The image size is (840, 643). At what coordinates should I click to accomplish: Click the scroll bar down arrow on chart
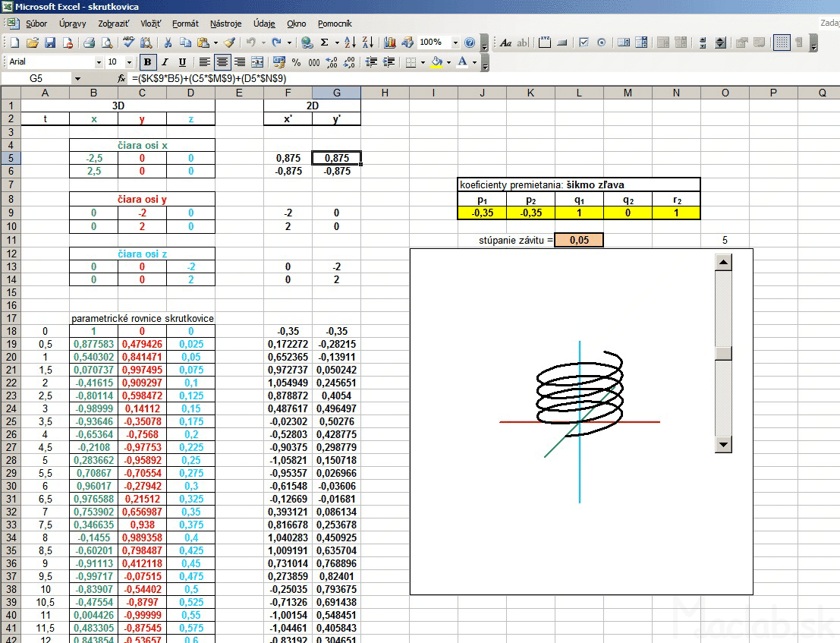coord(723,444)
